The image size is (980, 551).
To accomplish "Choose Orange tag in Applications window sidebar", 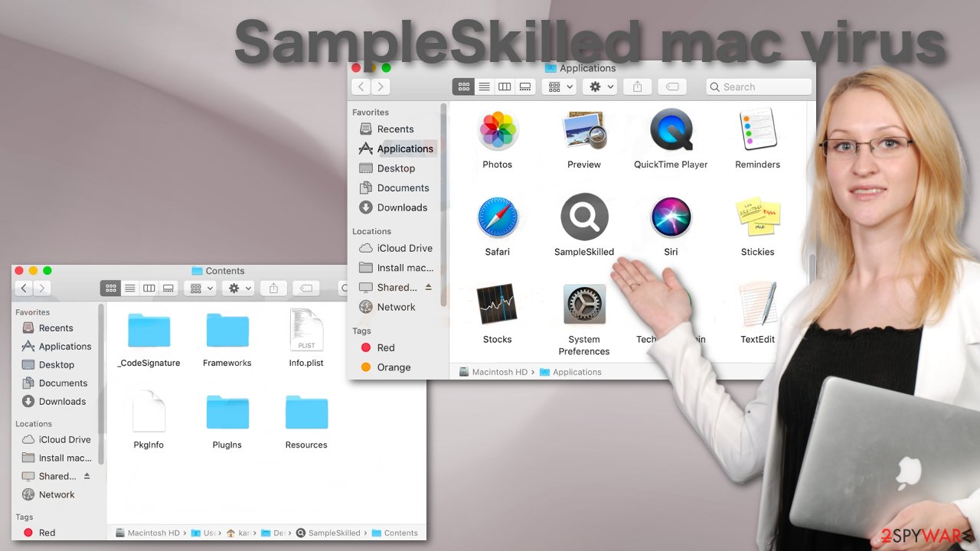I will 395,367.
